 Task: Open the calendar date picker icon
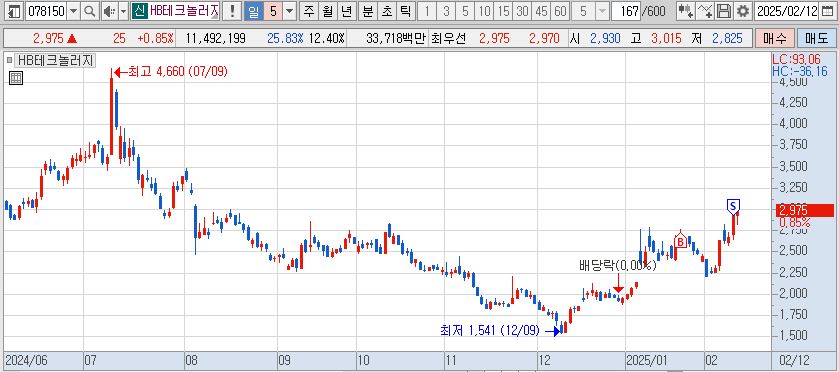827,11
